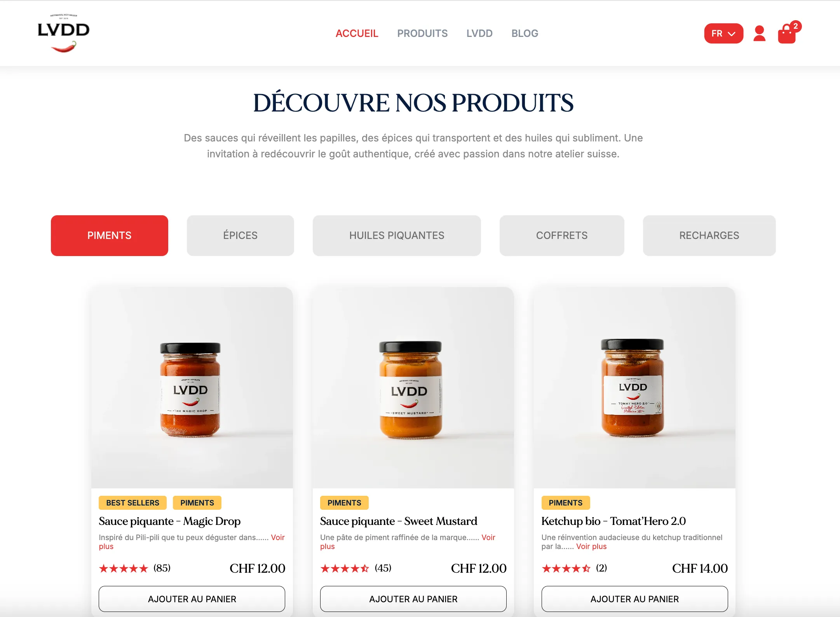Expand Magic Drop description with Voir plus
The width and height of the screenshot is (840, 617).
(x=278, y=537)
